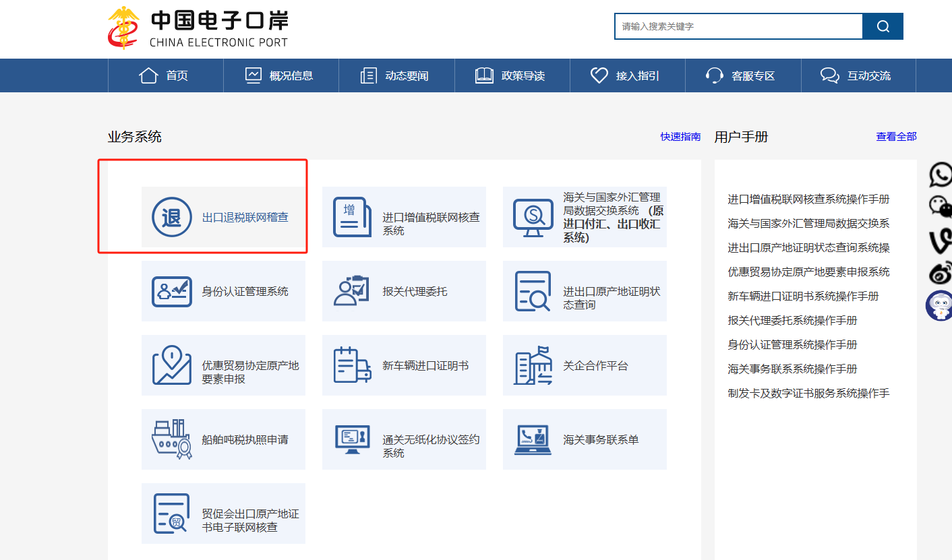This screenshot has height=560, width=952.
Task: Click the monitor icon for 通关无纸化协议签约系统
Action: pyautogui.click(x=353, y=439)
